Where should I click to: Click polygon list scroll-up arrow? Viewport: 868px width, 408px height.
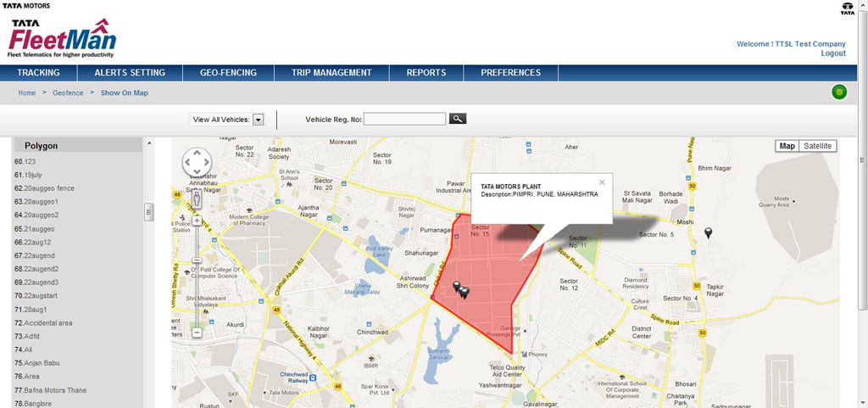[148, 144]
